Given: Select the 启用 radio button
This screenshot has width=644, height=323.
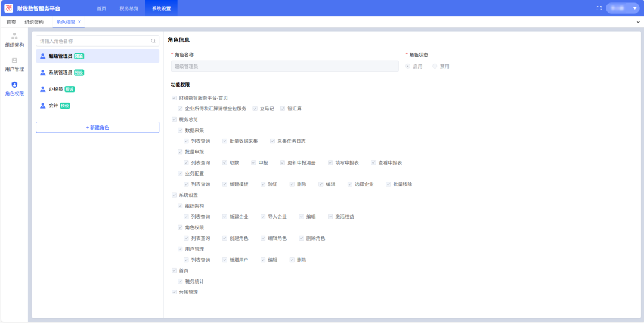Looking at the screenshot, I should click(x=408, y=66).
